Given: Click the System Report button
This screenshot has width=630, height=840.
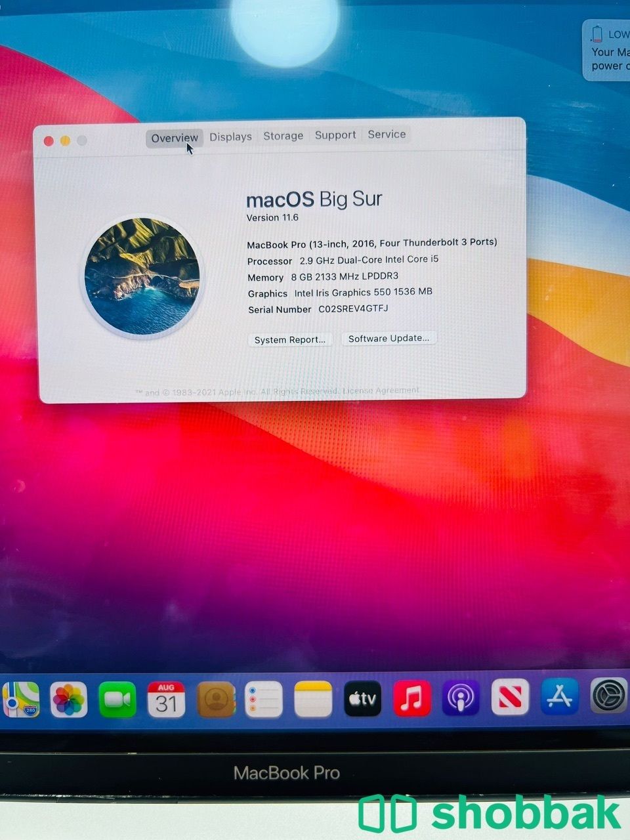Looking at the screenshot, I should pos(290,339).
